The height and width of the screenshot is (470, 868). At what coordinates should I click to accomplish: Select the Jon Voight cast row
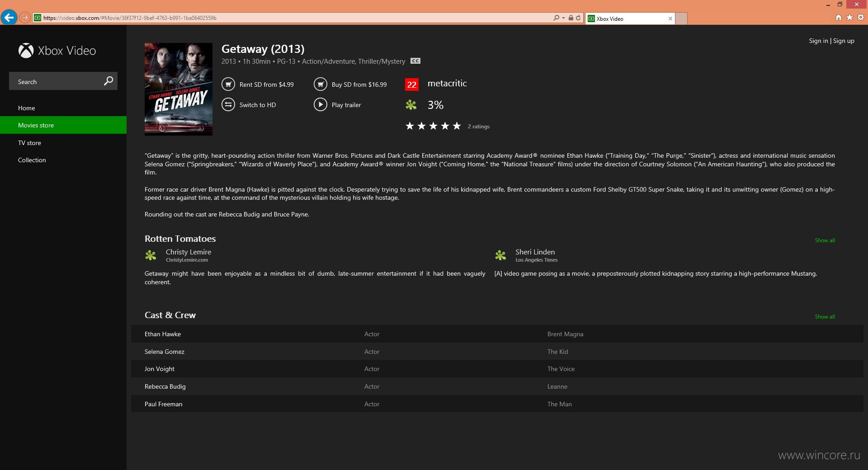(497, 369)
